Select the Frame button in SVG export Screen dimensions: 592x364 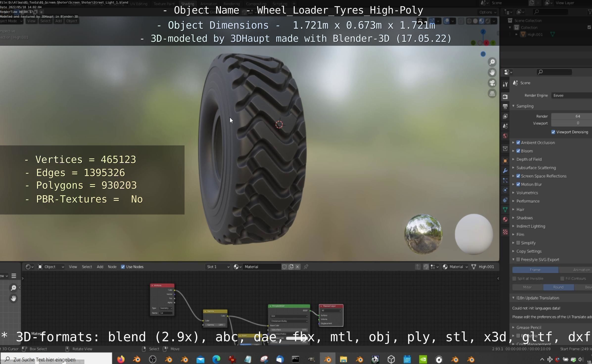pyautogui.click(x=535, y=270)
